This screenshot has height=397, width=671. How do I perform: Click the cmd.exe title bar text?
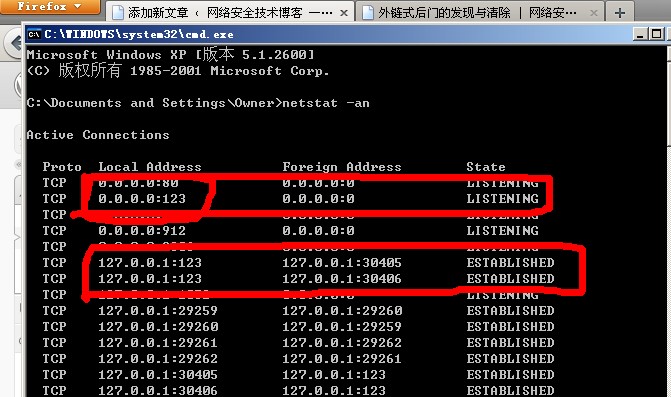tap(139, 34)
